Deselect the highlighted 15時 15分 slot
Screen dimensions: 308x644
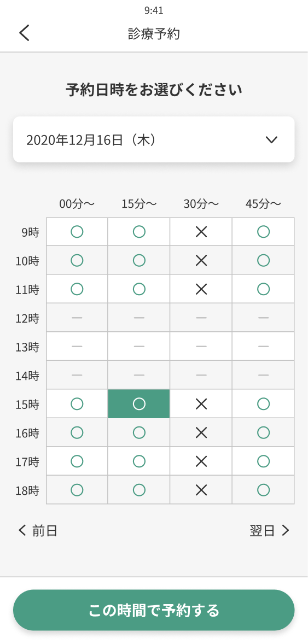click(139, 404)
